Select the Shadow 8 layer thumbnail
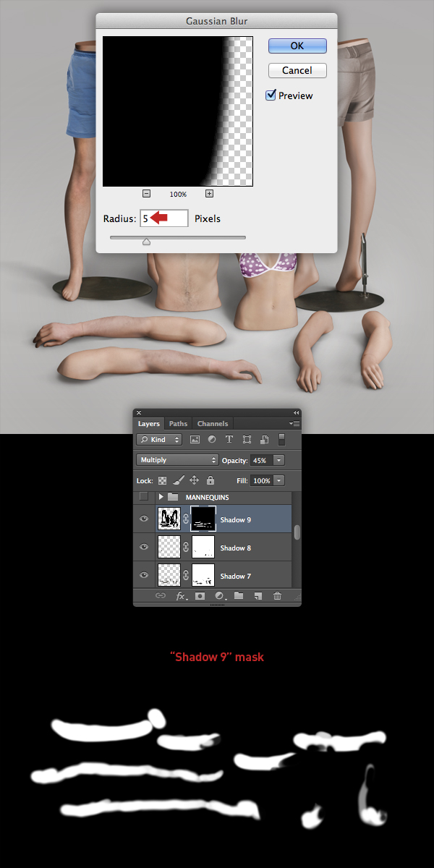Viewport: 434px width, 868px height. click(169, 548)
